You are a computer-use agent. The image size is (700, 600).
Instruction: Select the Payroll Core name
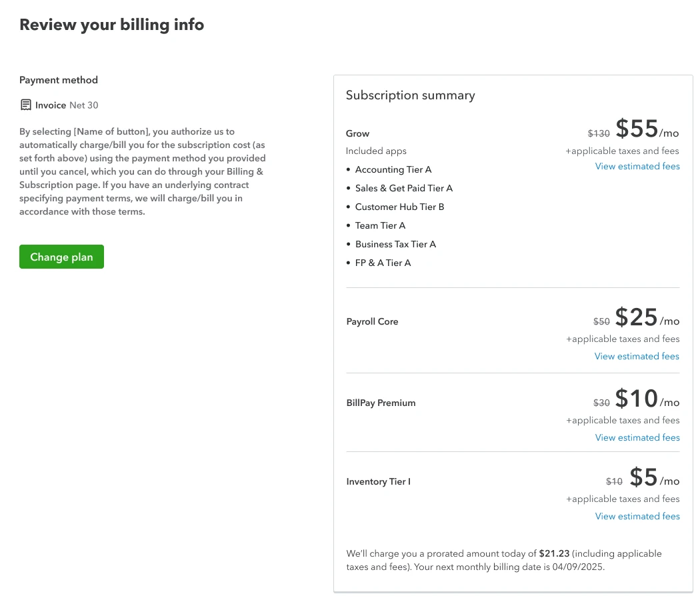coord(372,321)
